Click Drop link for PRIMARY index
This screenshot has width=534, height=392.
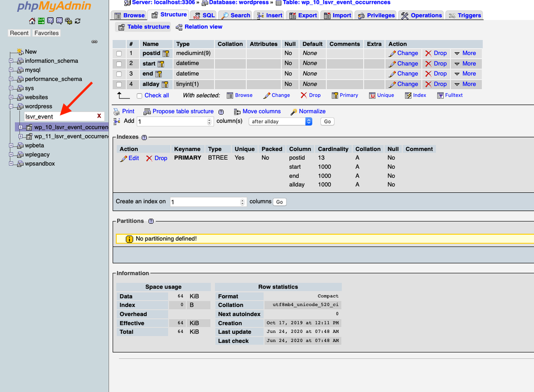click(x=157, y=158)
